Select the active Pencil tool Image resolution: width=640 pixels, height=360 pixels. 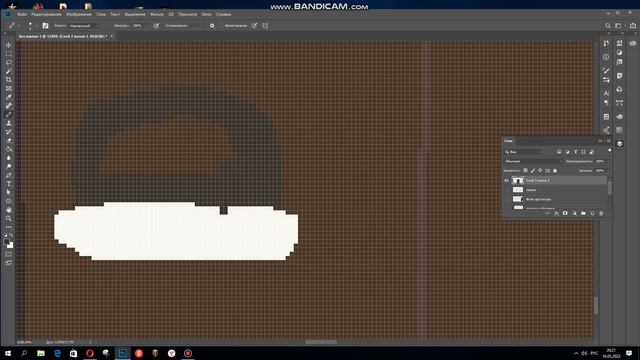click(x=9, y=114)
